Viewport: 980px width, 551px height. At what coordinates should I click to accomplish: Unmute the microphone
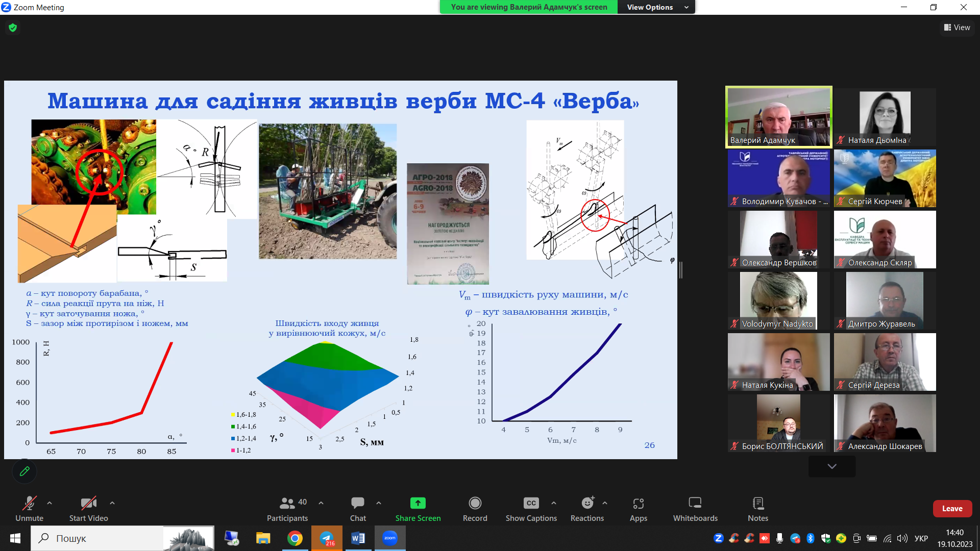coord(29,504)
